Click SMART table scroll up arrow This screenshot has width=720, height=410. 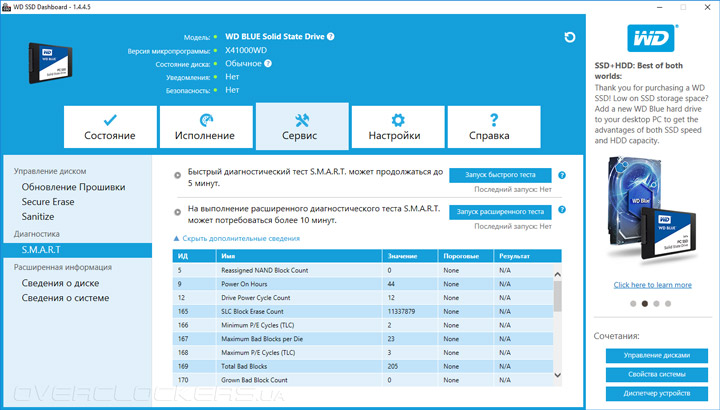click(557, 274)
